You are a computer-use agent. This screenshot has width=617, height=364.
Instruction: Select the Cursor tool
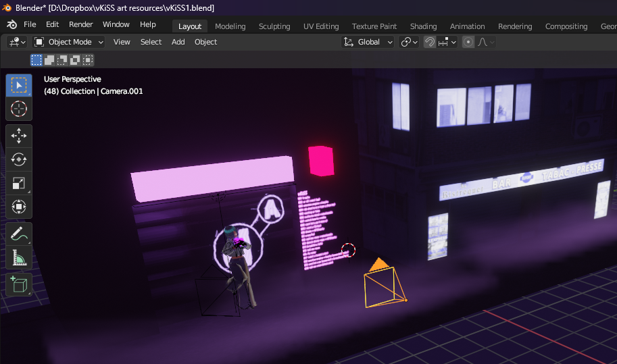point(19,109)
